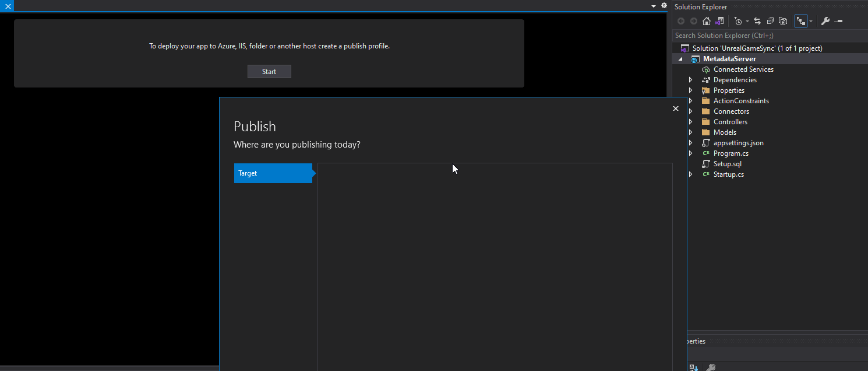Viewport: 868px width, 371px height.
Task: Sort the Properties panel alphabetically
Action: tap(693, 367)
